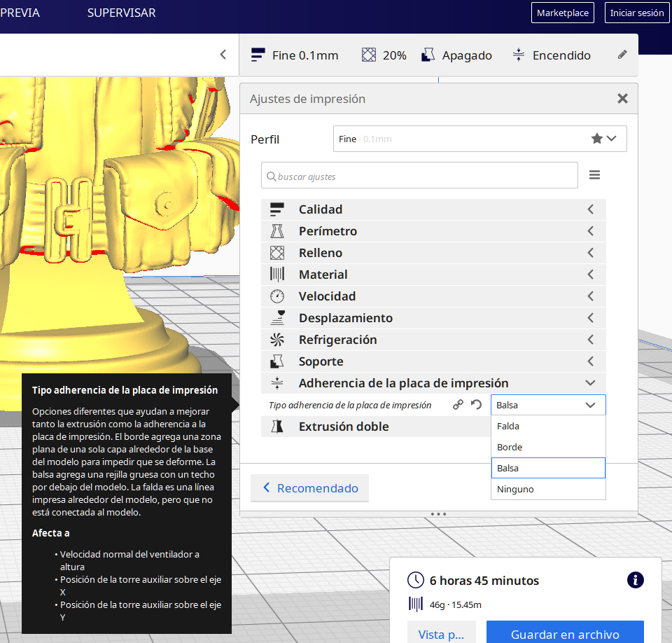Click Guardar en archivo
This screenshot has height=643, width=672.
[x=565, y=632]
